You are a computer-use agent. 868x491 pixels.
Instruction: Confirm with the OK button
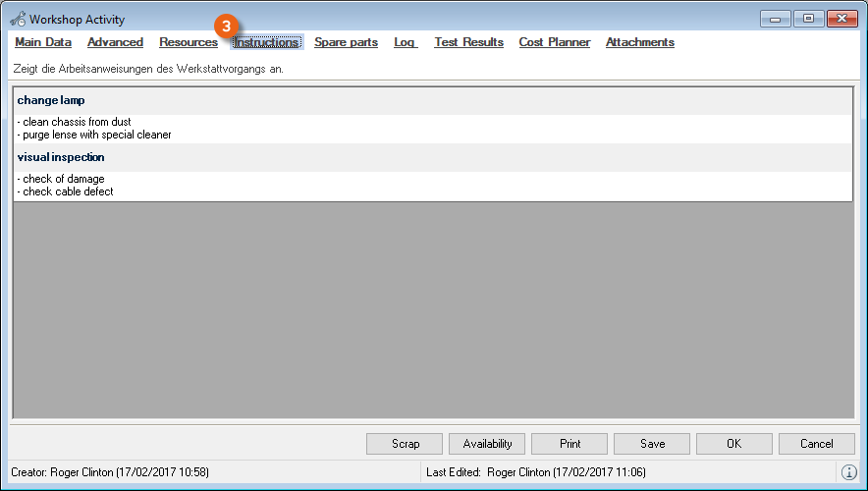point(733,444)
